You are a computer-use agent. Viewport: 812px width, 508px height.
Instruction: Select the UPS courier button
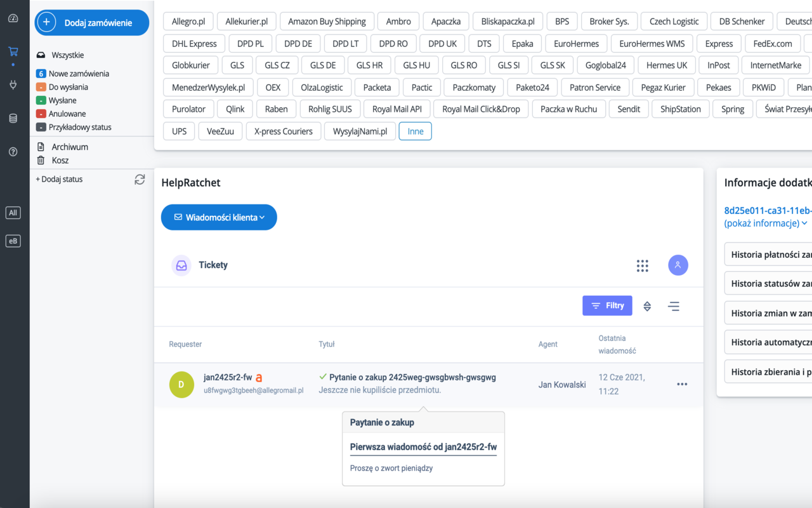180,131
